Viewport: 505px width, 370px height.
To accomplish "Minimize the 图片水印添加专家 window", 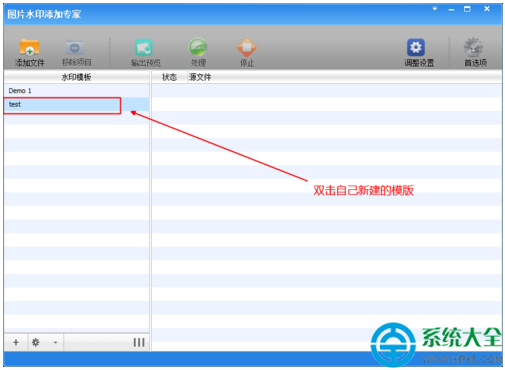I will pos(451,9).
